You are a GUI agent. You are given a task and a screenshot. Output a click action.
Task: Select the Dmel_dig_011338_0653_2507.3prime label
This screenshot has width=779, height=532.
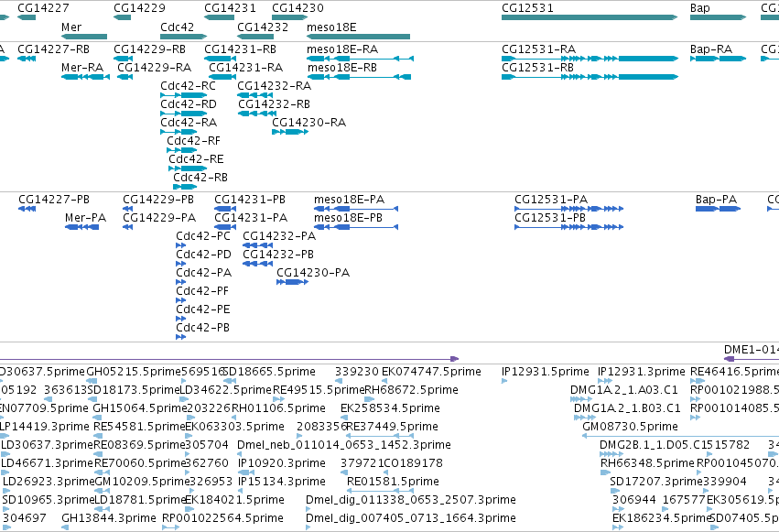pyautogui.click(x=410, y=500)
